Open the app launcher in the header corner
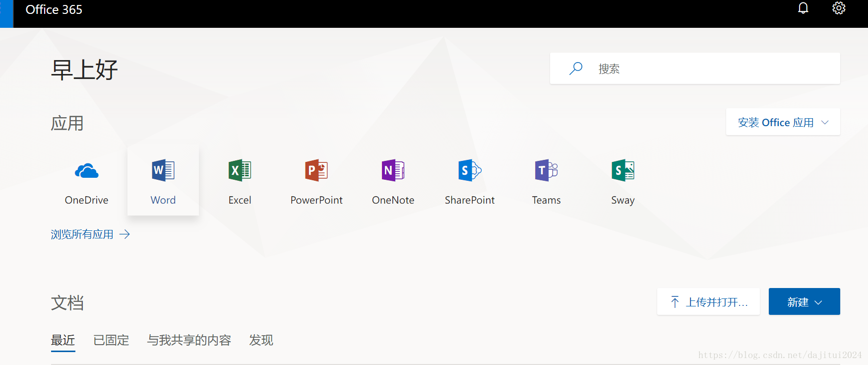This screenshot has height=365, width=868. click(x=6, y=13)
